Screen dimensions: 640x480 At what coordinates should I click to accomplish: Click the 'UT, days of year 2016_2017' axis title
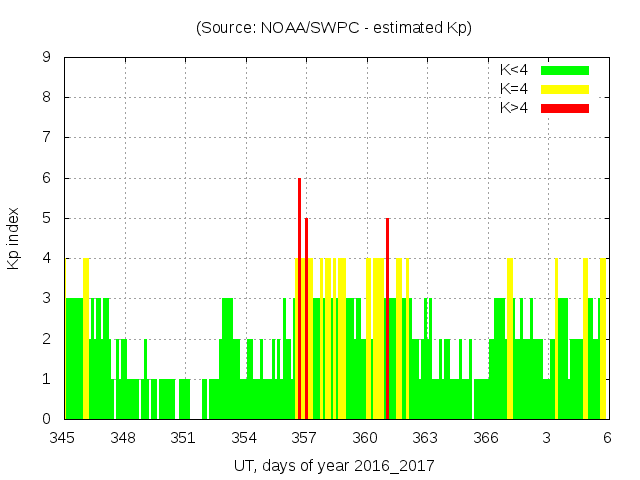[334, 465]
